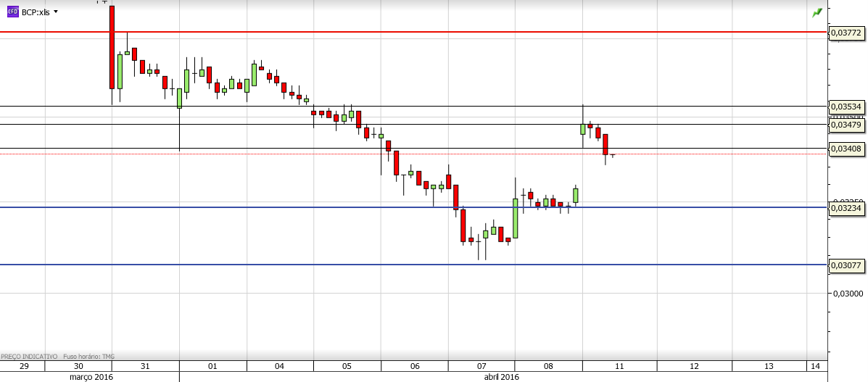Click the purple CFD instrument icon
Viewport: 868px width, 382px height.
pyautogui.click(x=12, y=12)
